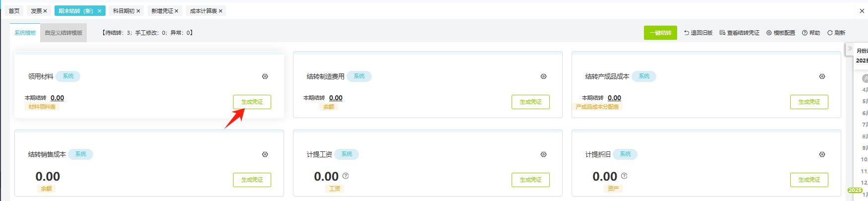Generate voucher for 领用材料
Image resolution: width=868 pixels, height=201 pixels.
click(252, 102)
